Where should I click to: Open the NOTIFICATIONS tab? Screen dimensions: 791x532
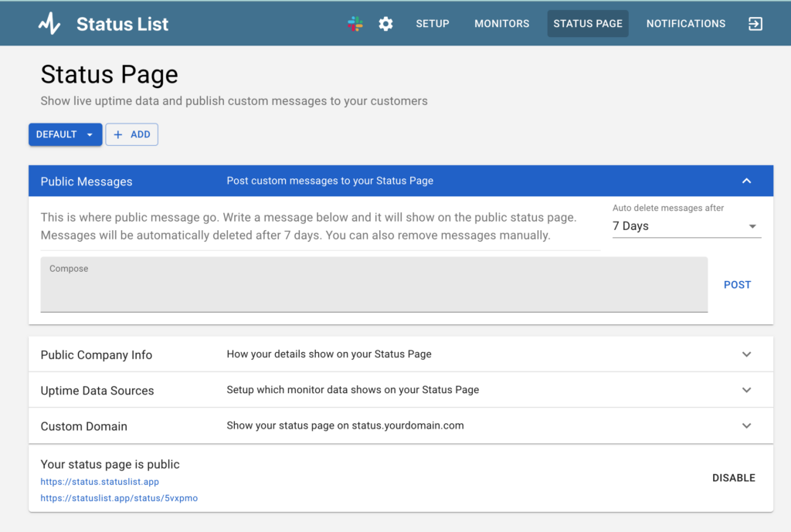[x=686, y=24]
